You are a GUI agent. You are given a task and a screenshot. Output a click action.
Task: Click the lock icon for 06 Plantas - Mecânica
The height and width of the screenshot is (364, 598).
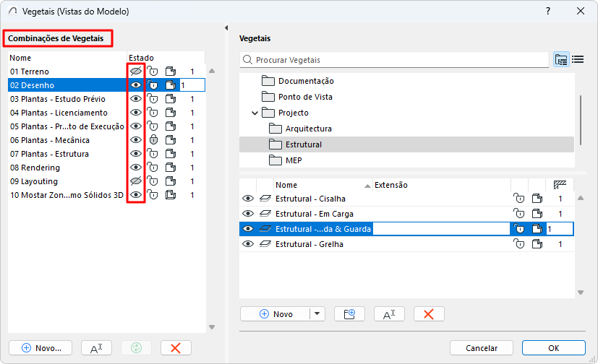153,140
